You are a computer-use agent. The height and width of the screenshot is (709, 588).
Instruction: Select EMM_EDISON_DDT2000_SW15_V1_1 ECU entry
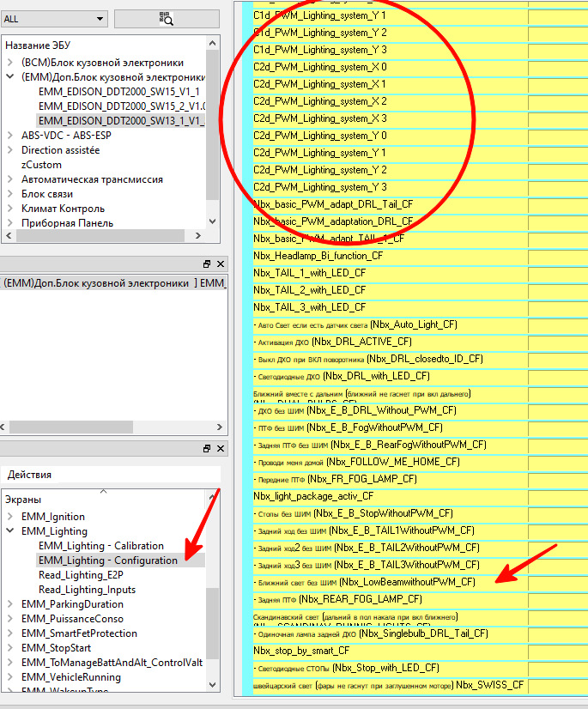click(x=118, y=92)
